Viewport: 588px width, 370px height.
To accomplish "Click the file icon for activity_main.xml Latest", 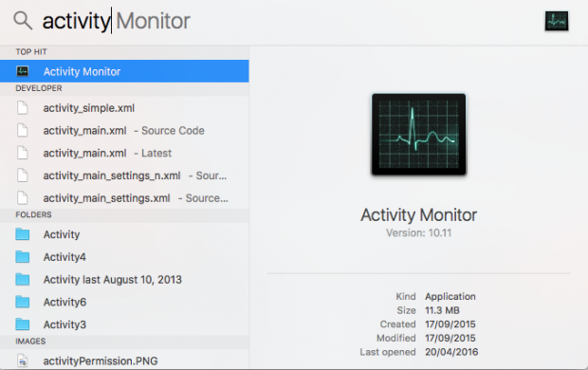I will (23, 153).
